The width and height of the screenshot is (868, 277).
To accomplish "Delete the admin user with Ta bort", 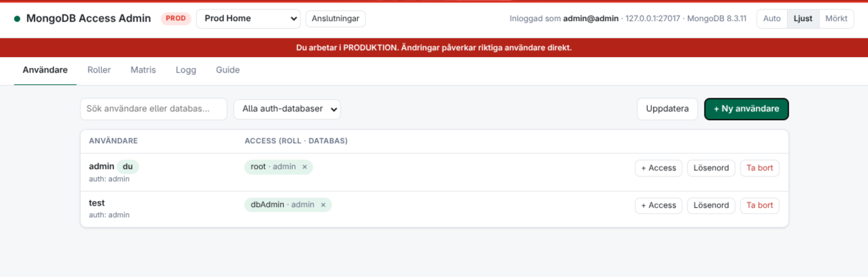I will pyautogui.click(x=760, y=168).
